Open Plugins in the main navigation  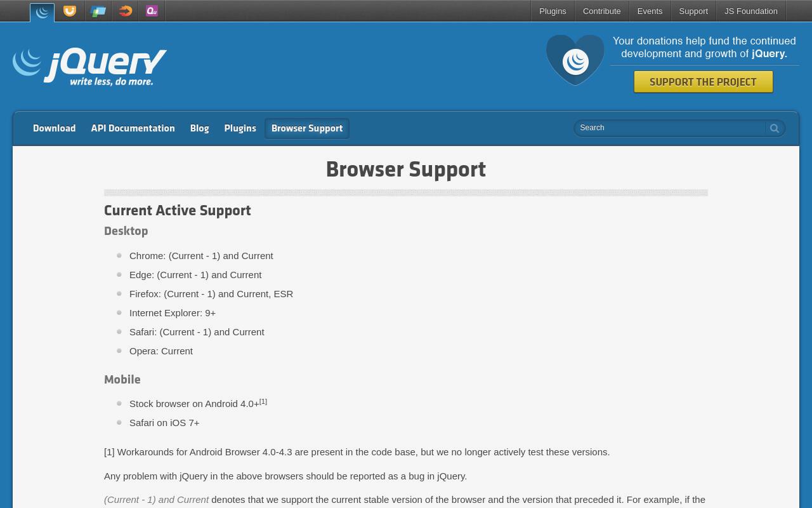[240, 128]
